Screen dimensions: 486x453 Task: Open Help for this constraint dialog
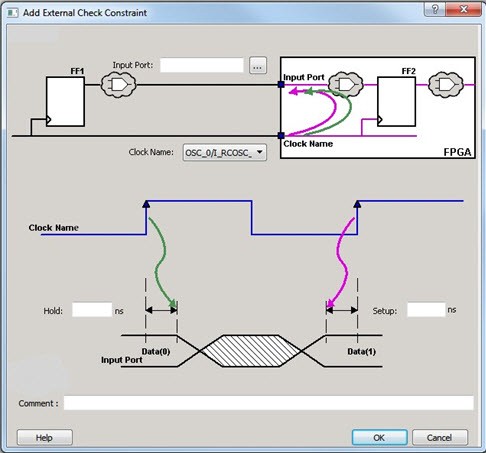pyautogui.click(x=45, y=437)
